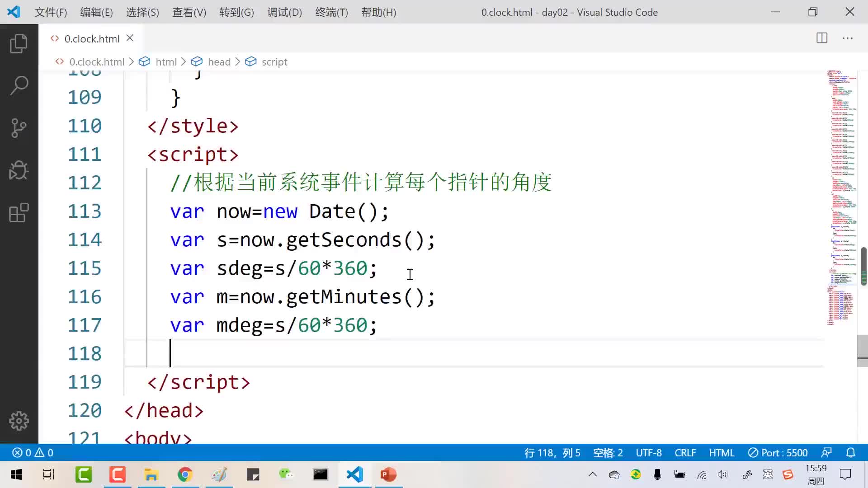Click the script breadcrumb segment
This screenshot has width=868, height=488.
click(274, 62)
